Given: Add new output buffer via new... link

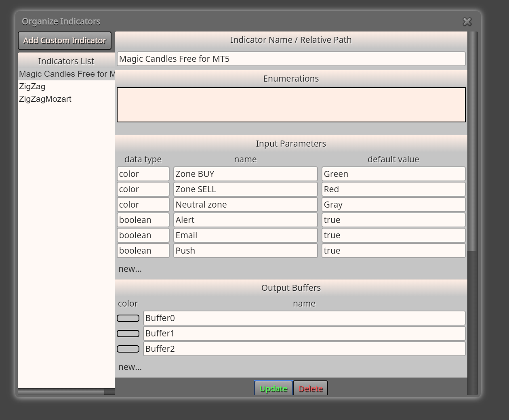Looking at the screenshot, I should click(x=130, y=367).
